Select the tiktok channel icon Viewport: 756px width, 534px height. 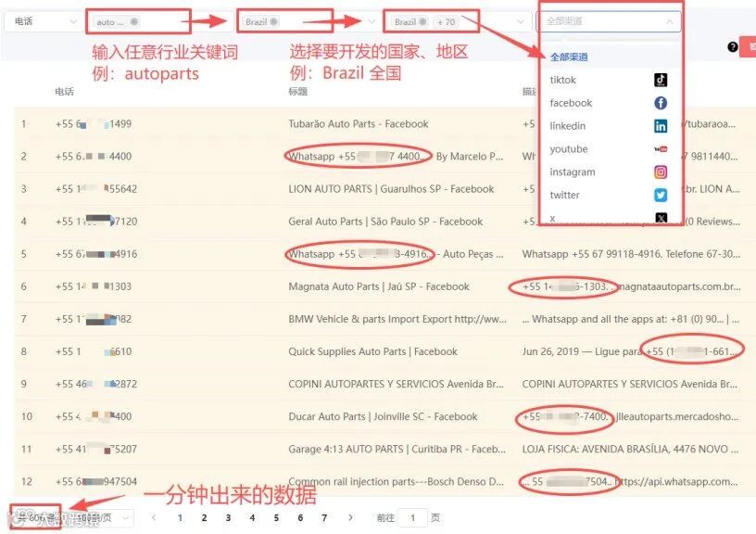[x=661, y=80]
